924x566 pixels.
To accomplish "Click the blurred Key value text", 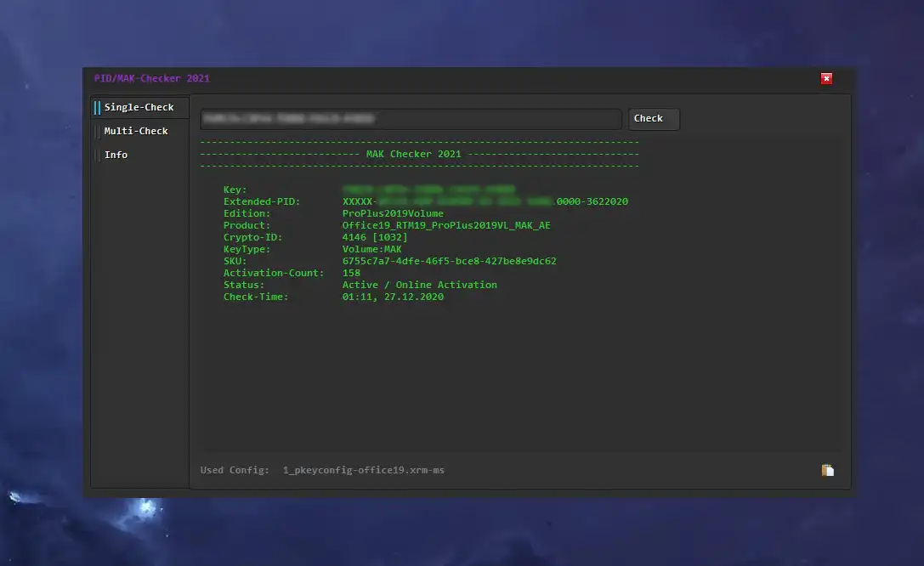I will tap(428, 190).
